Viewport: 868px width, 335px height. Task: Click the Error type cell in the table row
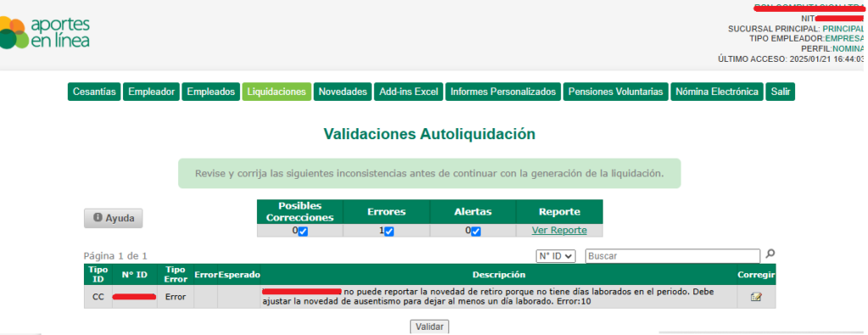click(176, 297)
